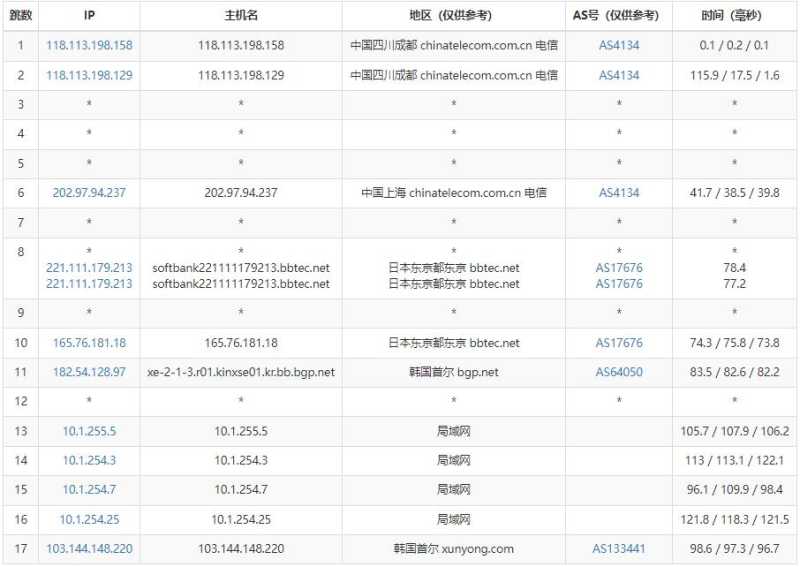Screen dimensions: 800x567
Task: Select hostname cell 165.76.181.18
Action: click(241, 343)
